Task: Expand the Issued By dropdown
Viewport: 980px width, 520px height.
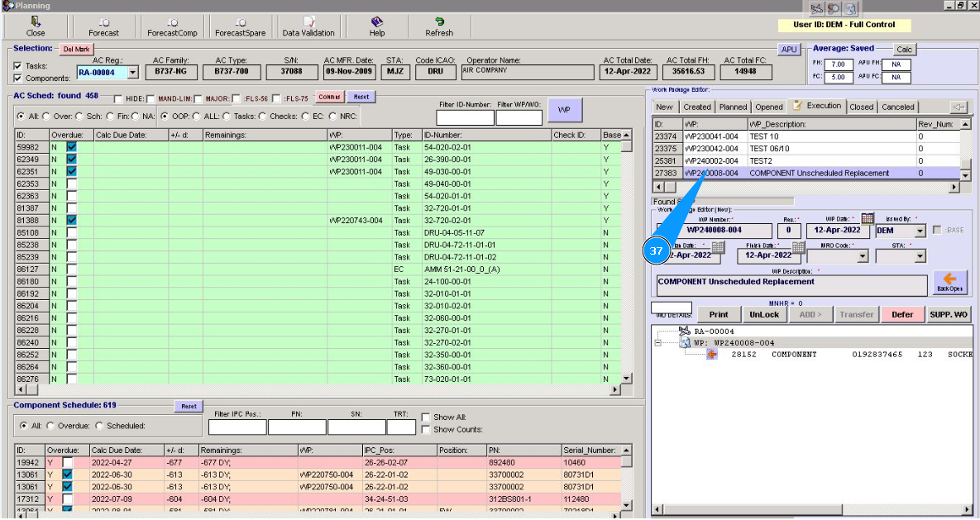Action: (920, 231)
